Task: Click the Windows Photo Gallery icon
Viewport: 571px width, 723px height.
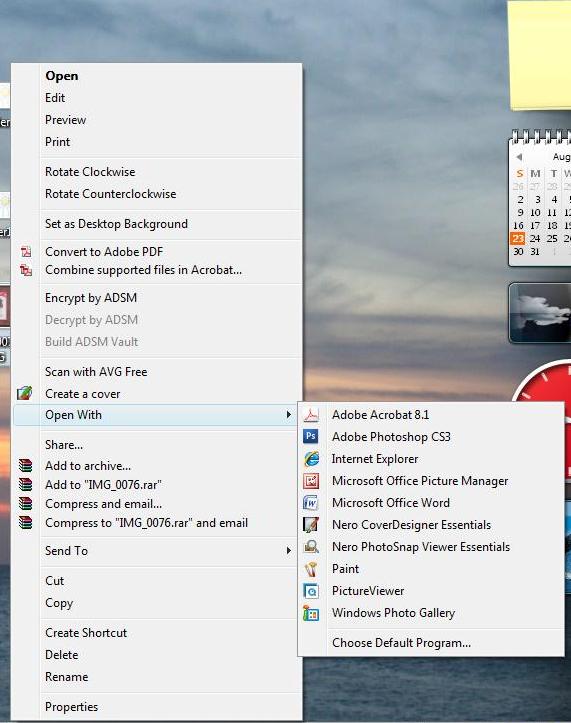Action: (311, 613)
